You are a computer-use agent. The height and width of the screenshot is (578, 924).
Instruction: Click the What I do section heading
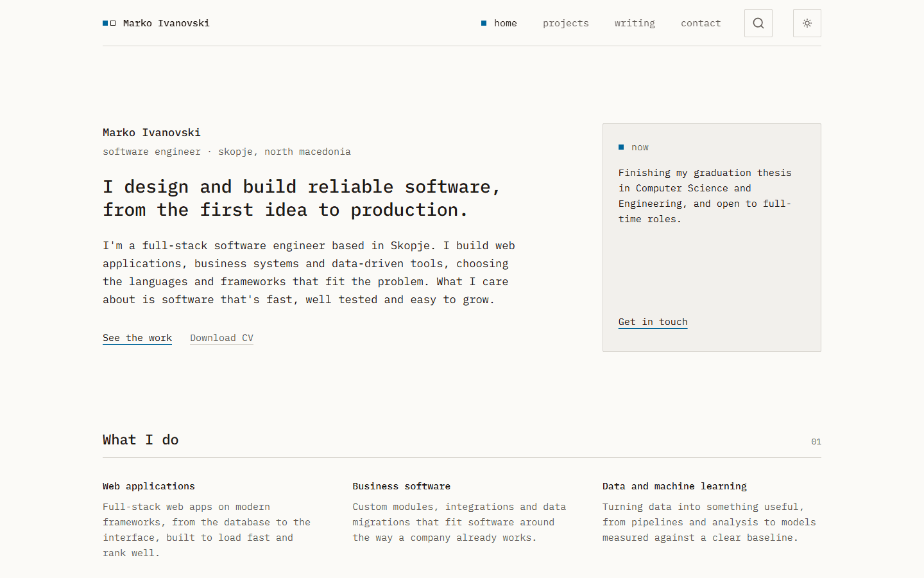tap(141, 440)
